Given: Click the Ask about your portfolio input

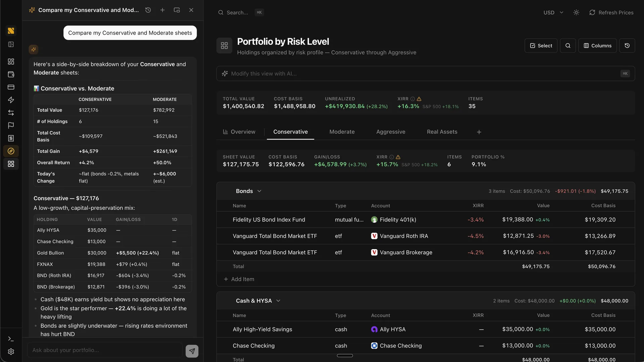Looking at the screenshot, I should coord(105,350).
